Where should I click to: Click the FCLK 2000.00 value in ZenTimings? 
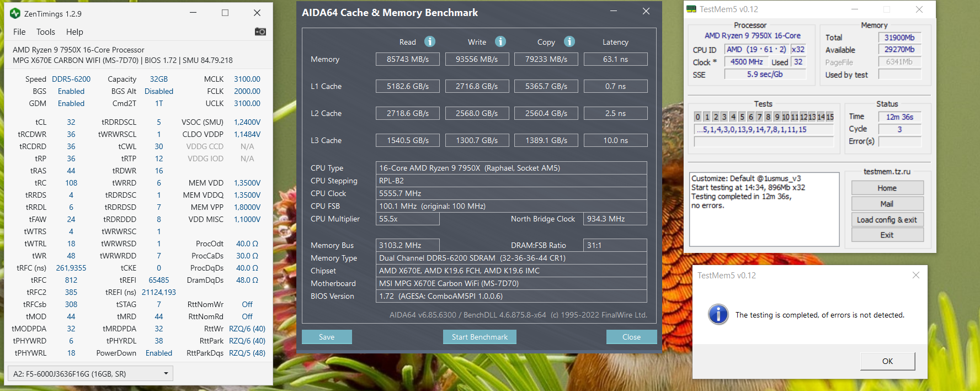pyautogui.click(x=247, y=91)
